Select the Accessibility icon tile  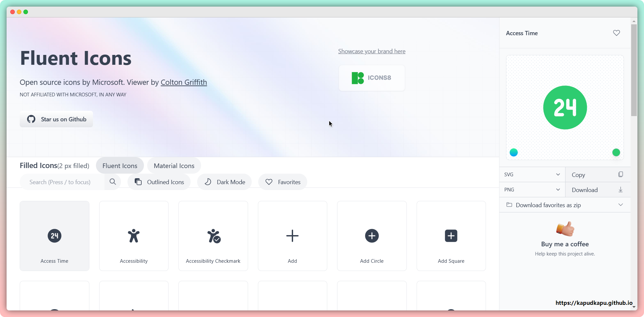coord(134,236)
